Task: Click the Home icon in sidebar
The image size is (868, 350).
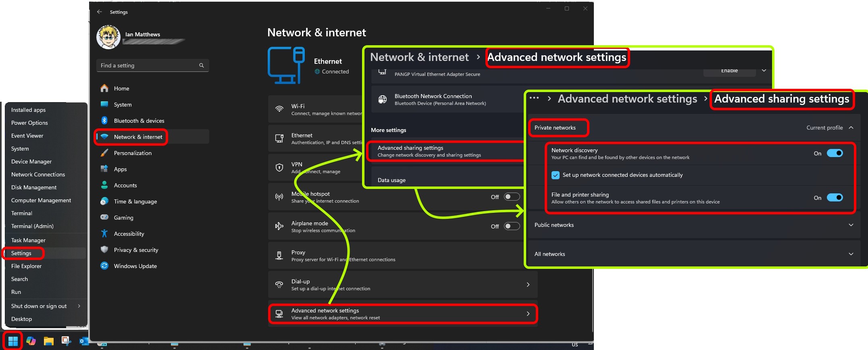Action: [104, 88]
